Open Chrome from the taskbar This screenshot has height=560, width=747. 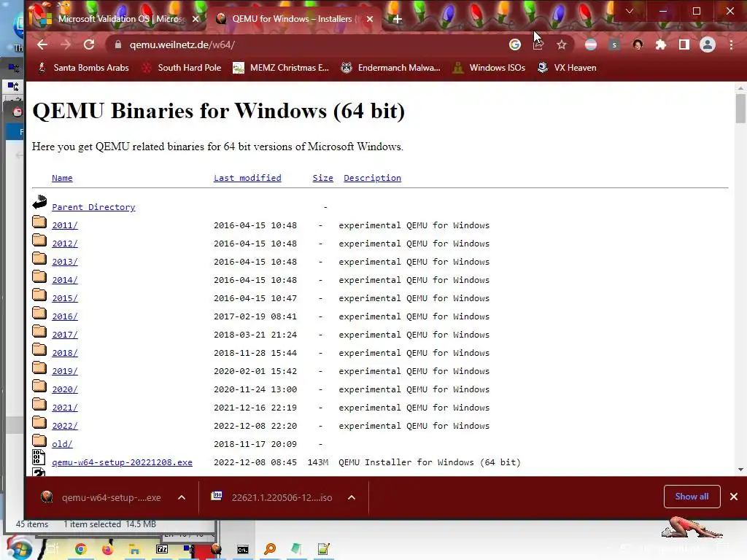tap(81, 550)
